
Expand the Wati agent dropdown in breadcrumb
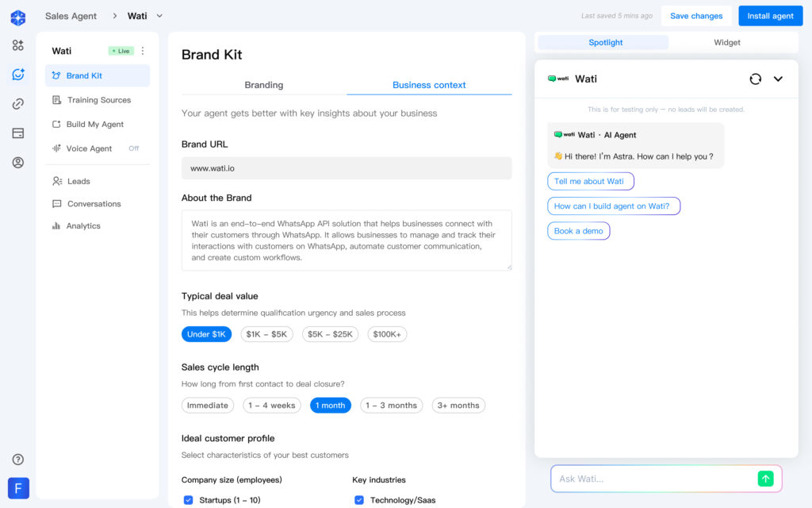159,16
